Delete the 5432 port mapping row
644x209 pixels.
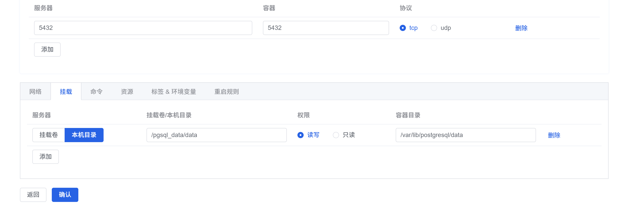tap(521, 28)
